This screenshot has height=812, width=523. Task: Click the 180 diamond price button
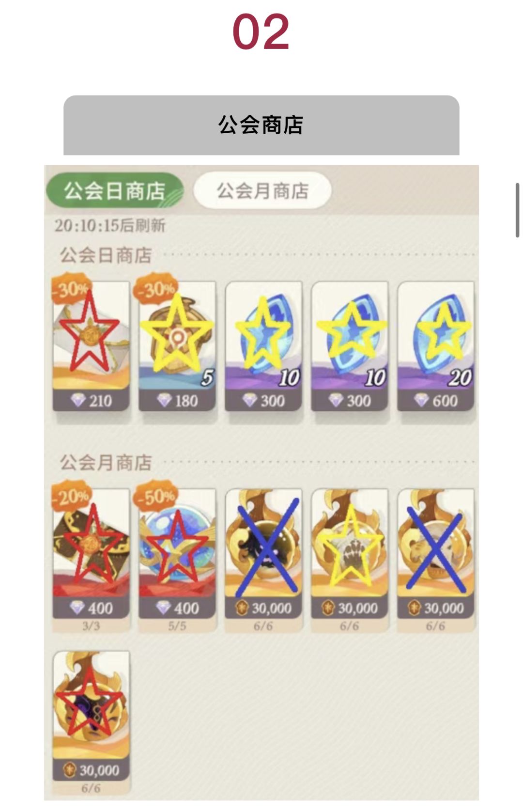pos(177,401)
